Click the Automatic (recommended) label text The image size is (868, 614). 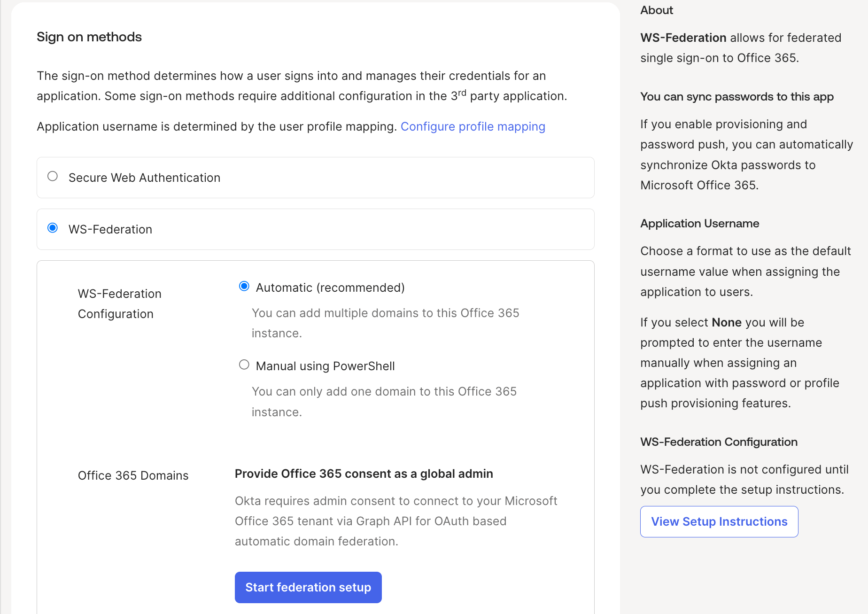[x=330, y=288]
